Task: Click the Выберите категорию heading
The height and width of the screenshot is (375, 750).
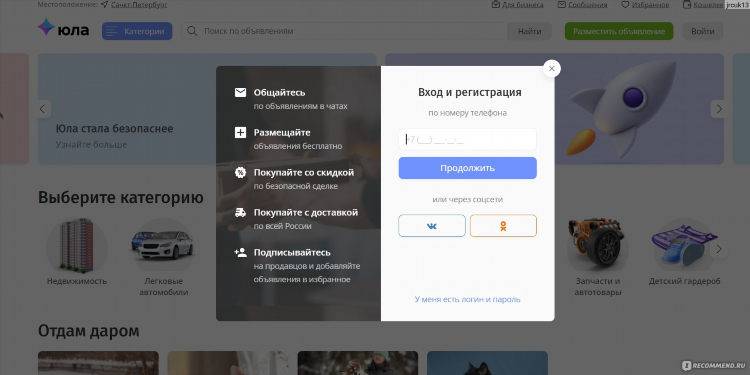Action: tap(121, 198)
